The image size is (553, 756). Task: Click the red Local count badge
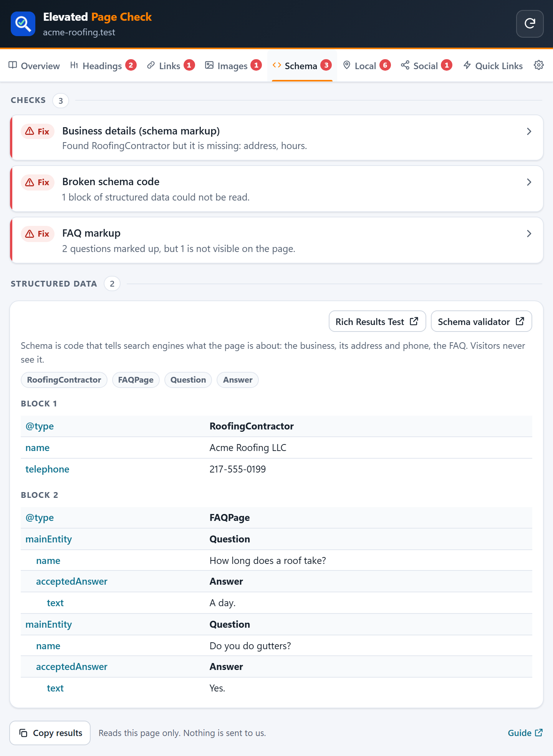(x=385, y=65)
